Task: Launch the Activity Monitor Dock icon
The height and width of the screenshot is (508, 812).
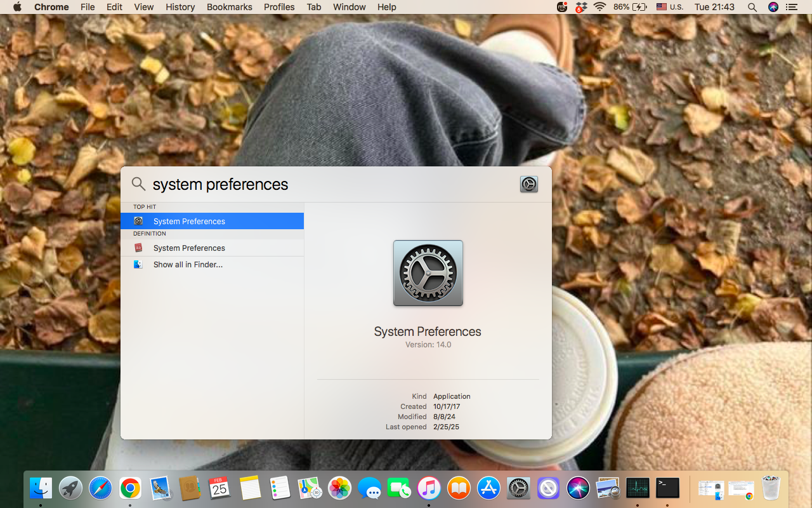Action: pyautogui.click(x=638, y=488)
